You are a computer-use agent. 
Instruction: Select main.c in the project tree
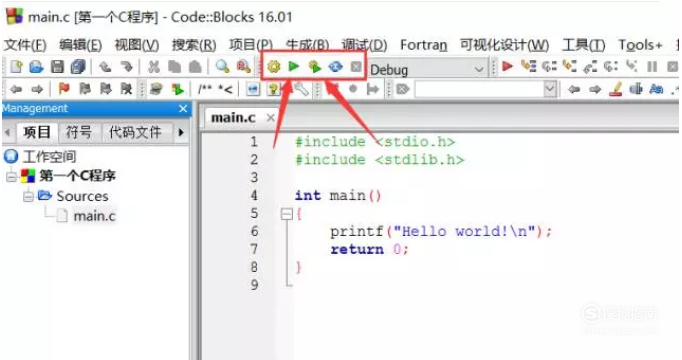click(94, 216)
